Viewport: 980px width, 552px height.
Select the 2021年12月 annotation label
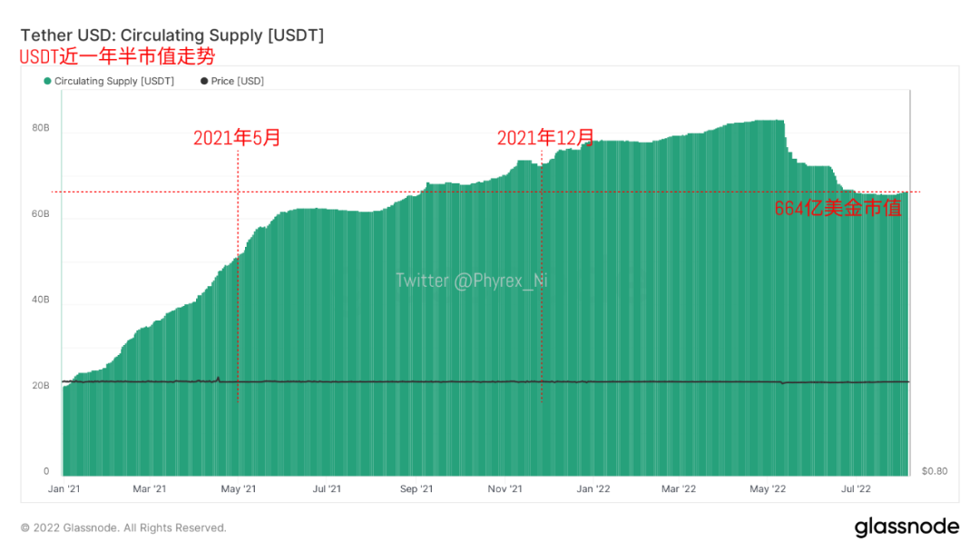[x=545, y=138]
